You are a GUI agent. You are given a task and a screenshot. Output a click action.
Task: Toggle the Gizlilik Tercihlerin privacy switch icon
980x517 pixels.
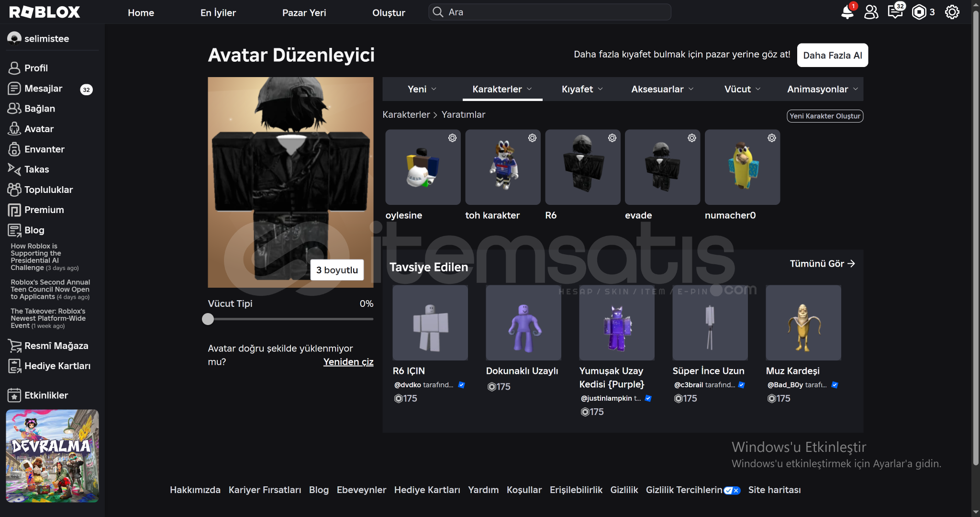732,490
